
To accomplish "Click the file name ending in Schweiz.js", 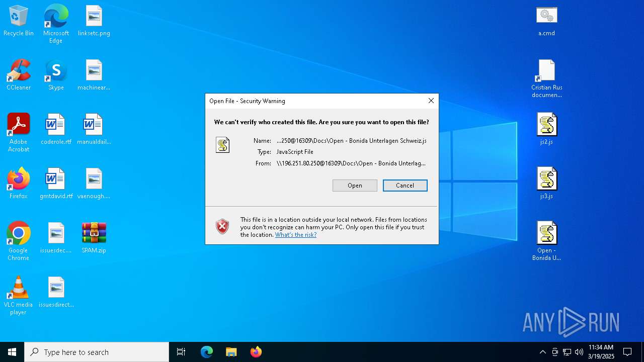I will (x=352, y=141).
